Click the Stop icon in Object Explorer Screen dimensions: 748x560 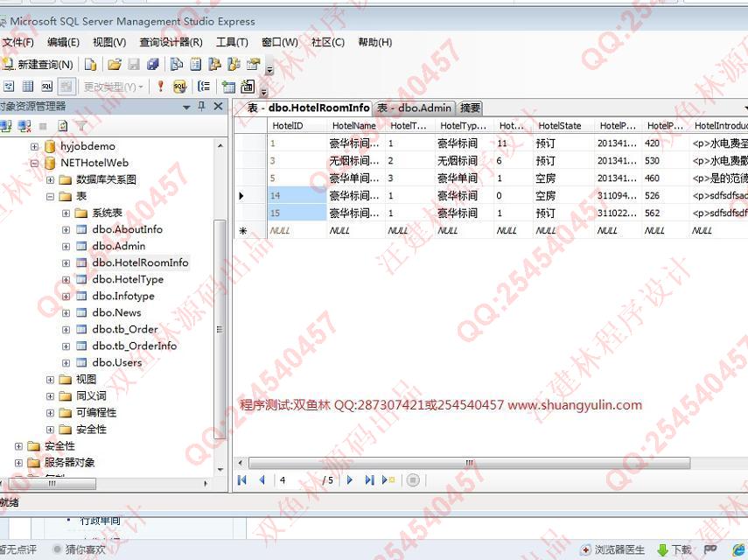44,126
